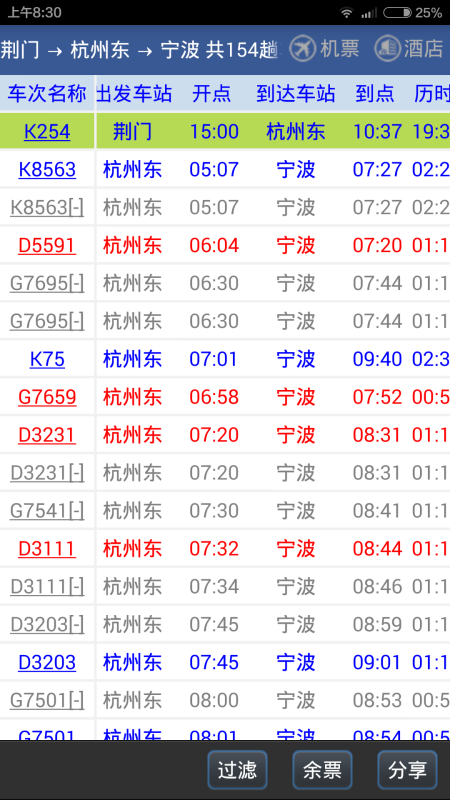Tap the 机票 label text

(340, 49)
